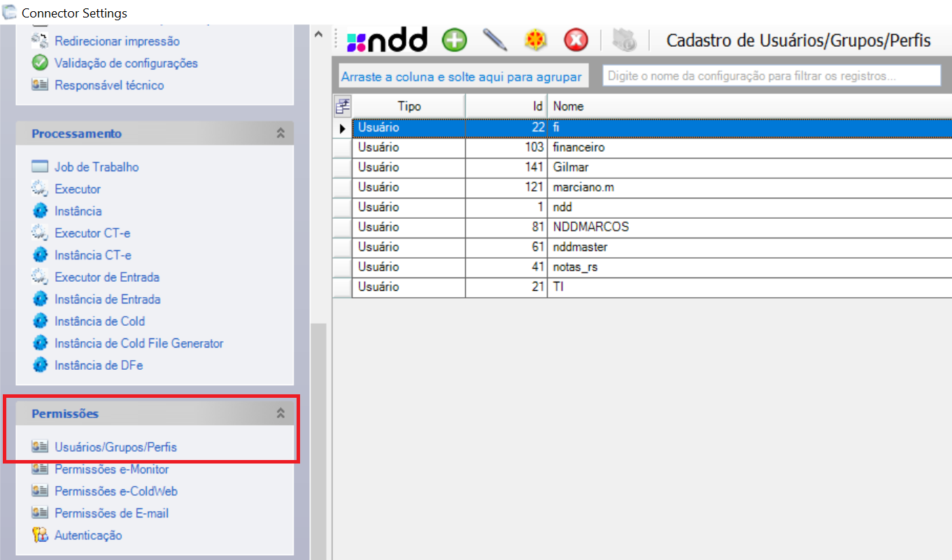Click the greyed-out toolbar icon before title
The width and height of the screenshot is (952, 560).
(x=624, y=40)
